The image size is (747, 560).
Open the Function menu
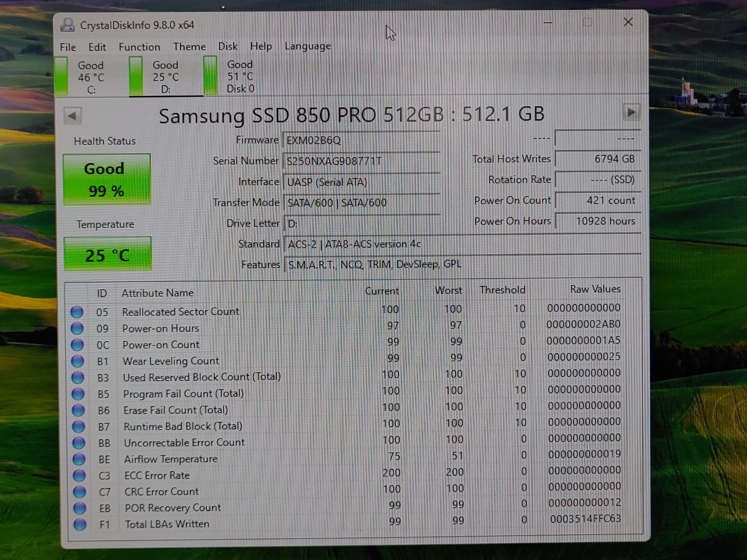pyautogui.click(x=140, y=47)
